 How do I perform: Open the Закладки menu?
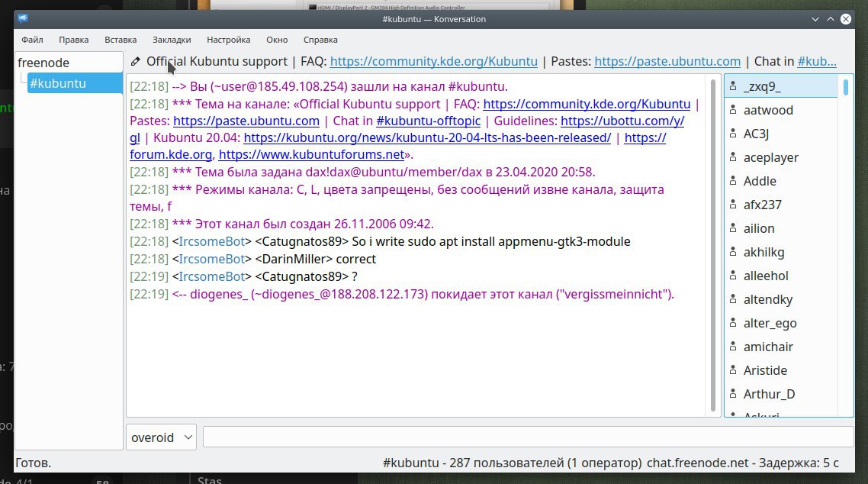click(172, 40)
